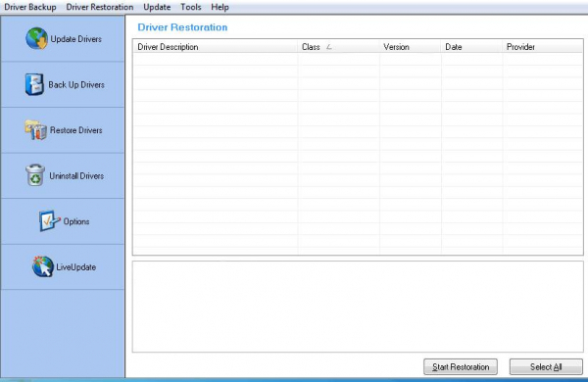Select the Back Up Drivers cabinet icon
Screen dimensions: 588x382
[x=34, y=84]
